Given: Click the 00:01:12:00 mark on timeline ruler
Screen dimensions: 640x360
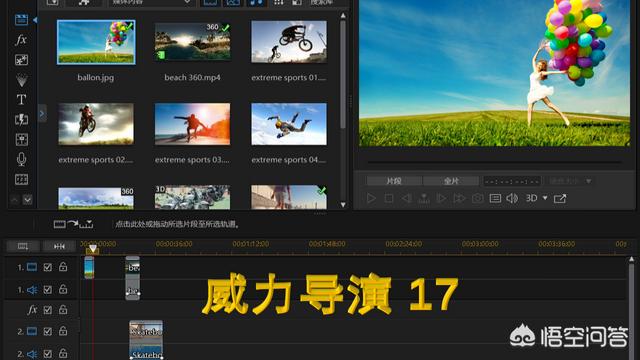Looking at the screenshot, I should (251, 244).
